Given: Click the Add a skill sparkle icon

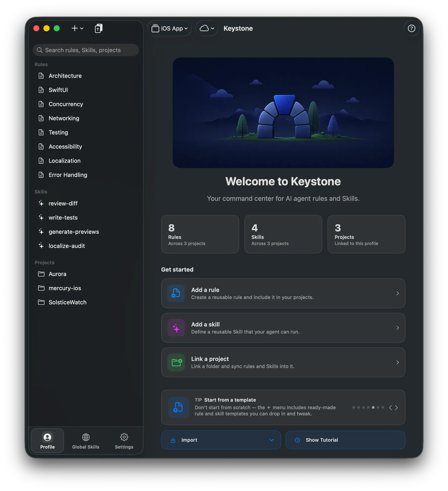Looking at the screenshot, I should coord(176,328).
